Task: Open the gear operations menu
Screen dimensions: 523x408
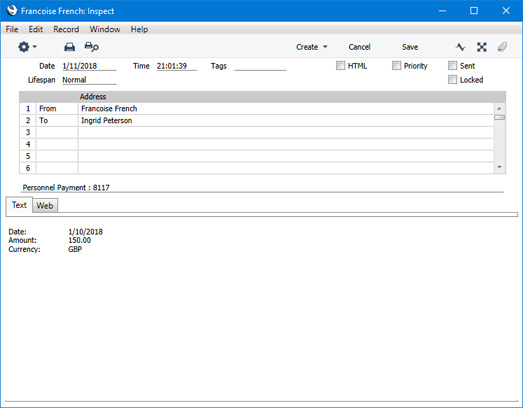Action: coord(27,47)
